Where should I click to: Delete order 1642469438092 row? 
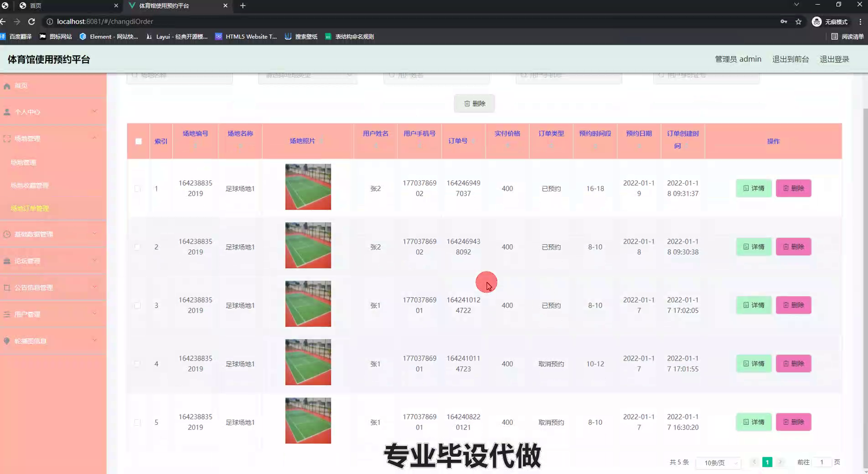(793, 247)
